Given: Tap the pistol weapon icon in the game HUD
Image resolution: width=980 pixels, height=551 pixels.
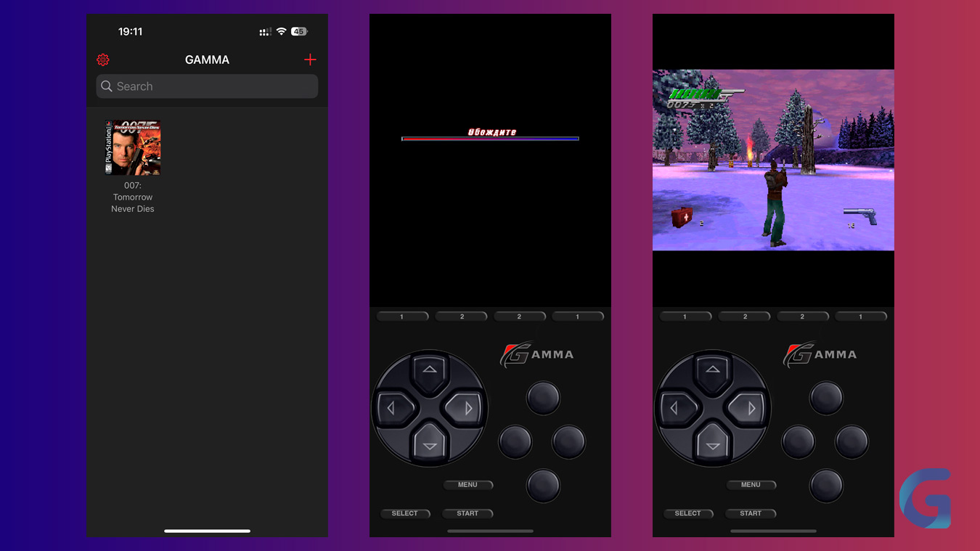Looking at the screenshot, I should pos(860,216).
